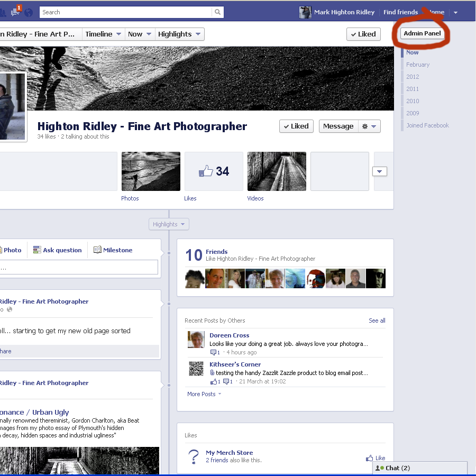Click Find friends in top bar
This screenshot has height=476, width=476.
click(400, 12)
